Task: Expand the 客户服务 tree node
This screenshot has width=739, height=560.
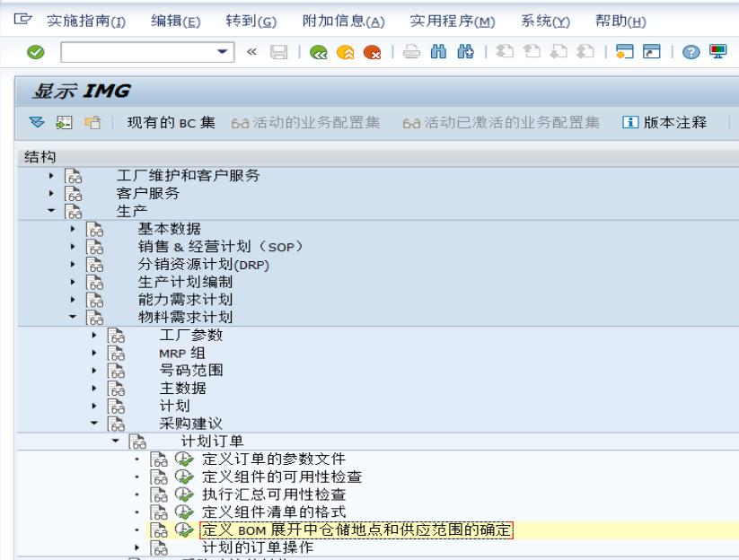Action: pos(51,194)
